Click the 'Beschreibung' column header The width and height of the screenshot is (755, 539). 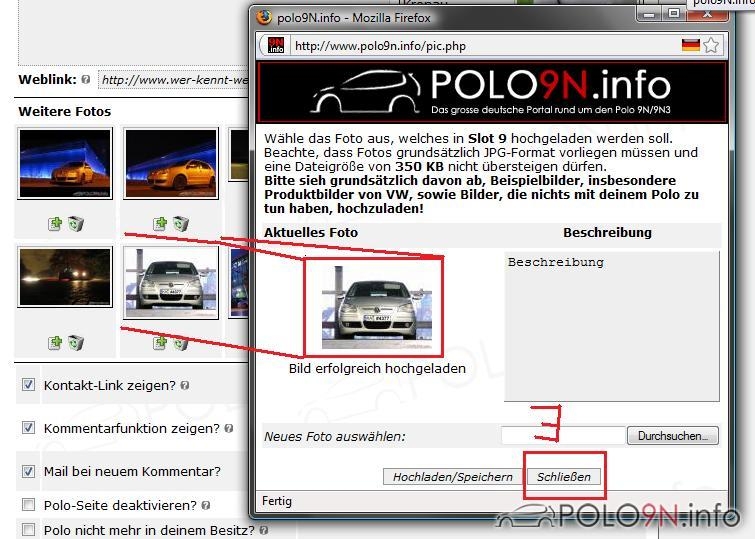click(x=607, y=233)
